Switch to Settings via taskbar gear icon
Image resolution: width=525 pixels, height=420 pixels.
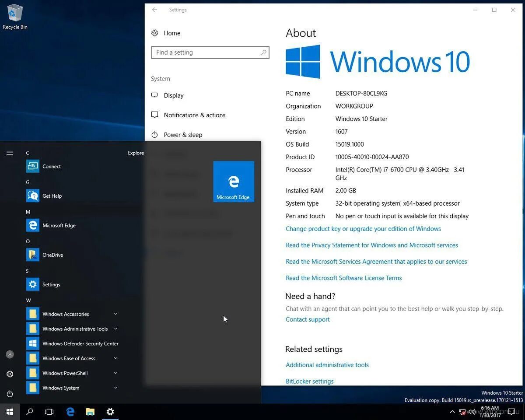click(110, 412)
